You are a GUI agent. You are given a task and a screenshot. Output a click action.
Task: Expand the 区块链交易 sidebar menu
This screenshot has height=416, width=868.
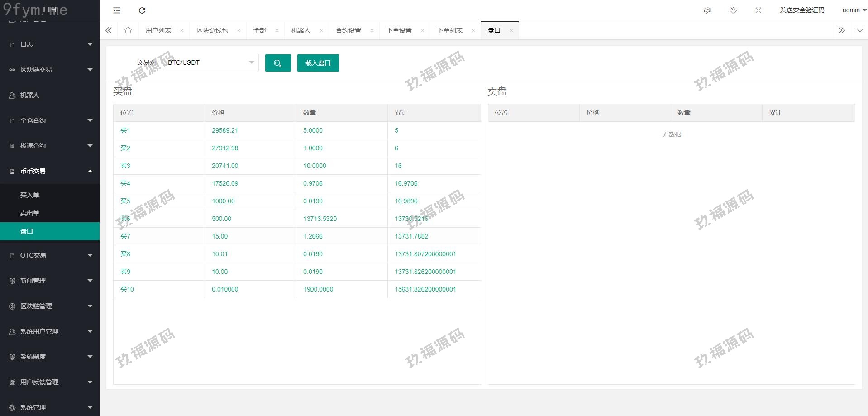tap(50, 70)
